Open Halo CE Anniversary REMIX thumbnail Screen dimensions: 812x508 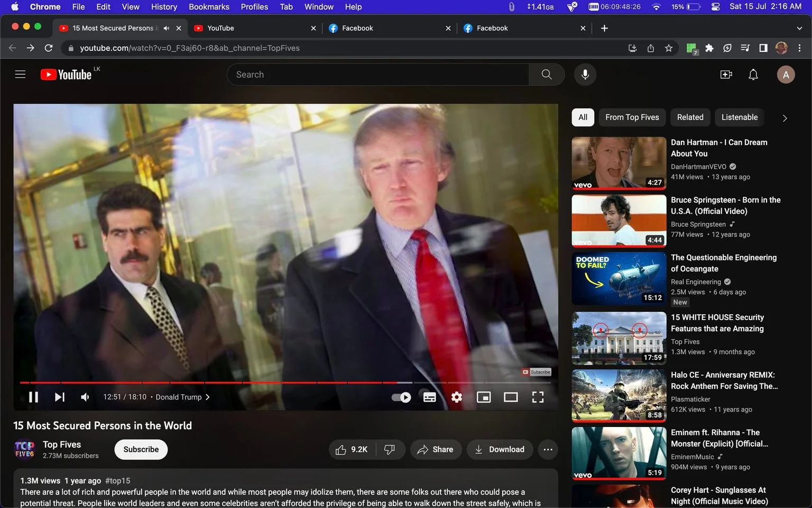[x=619, y=396]
